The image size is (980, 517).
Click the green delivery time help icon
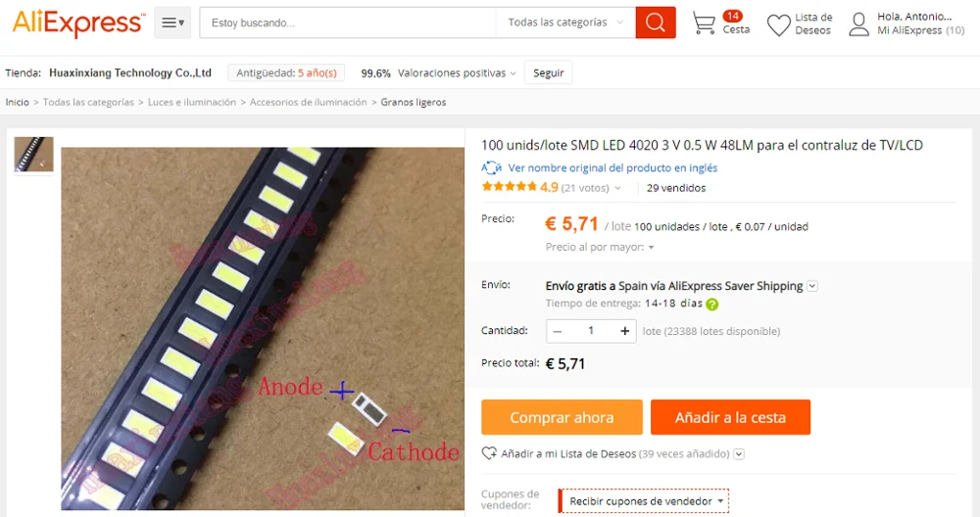pos(711,305)
